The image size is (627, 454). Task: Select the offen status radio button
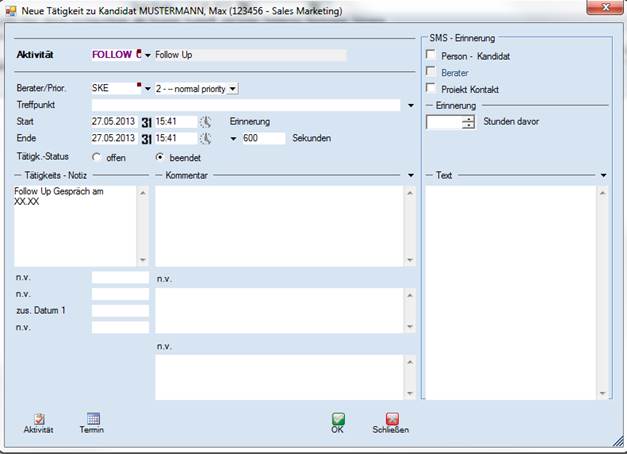tap(97, 157)
